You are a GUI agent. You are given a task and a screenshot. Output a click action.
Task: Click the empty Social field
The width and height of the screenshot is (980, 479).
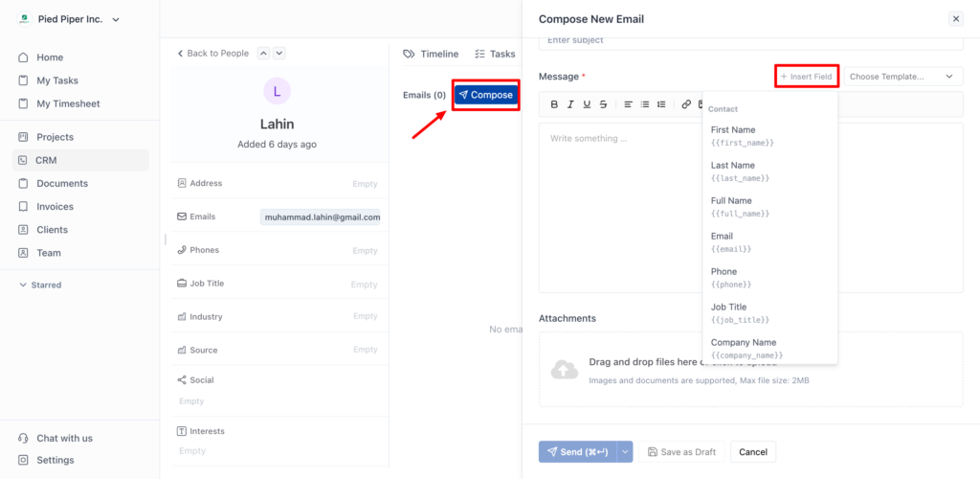[191, 401]
